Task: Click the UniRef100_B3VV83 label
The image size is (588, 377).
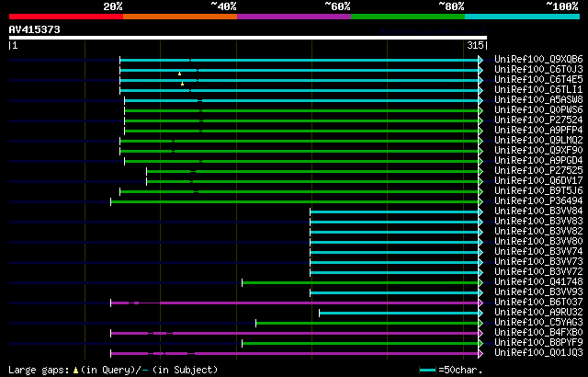Action: point(538,222)
